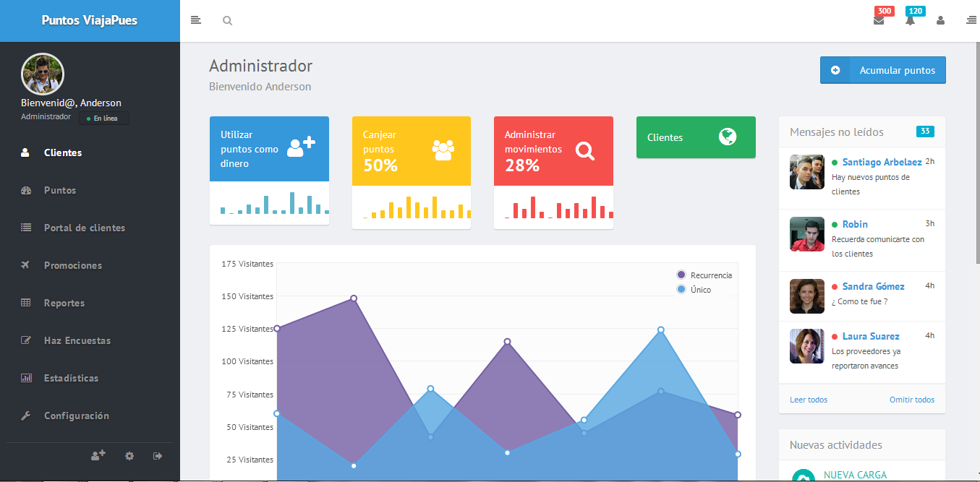
Task: Click the bar chart icon beside Estadísticas
Action: coord(26,378)
